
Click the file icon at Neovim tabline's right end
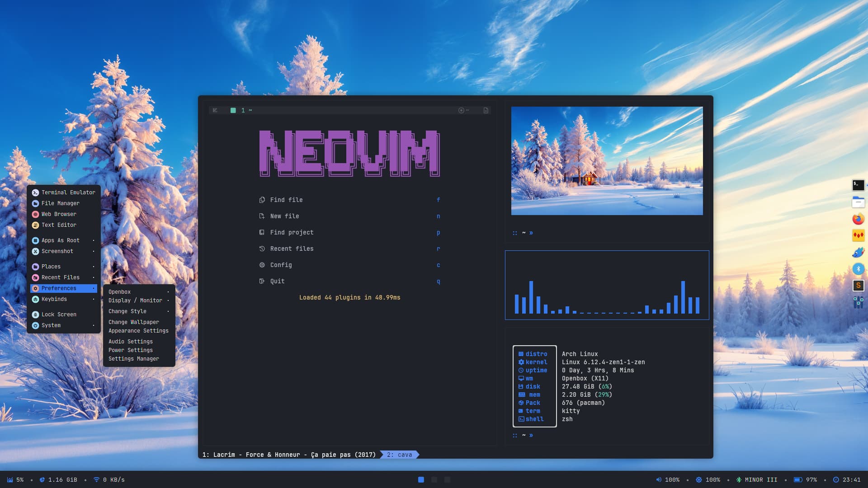[486, 110]
